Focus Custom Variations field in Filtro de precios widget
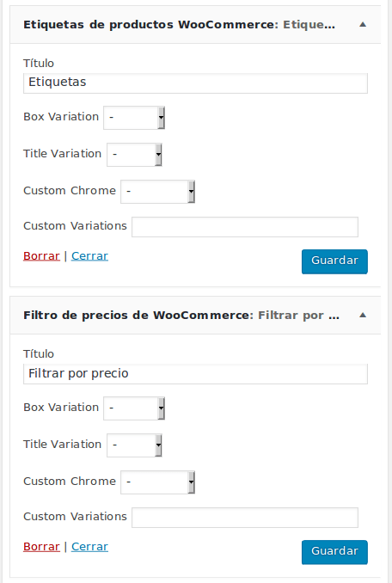 pos(245,518)
